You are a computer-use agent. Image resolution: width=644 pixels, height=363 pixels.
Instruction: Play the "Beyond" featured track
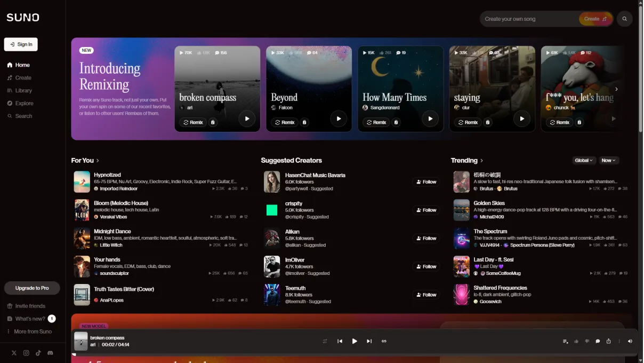(x=339, y=119)
